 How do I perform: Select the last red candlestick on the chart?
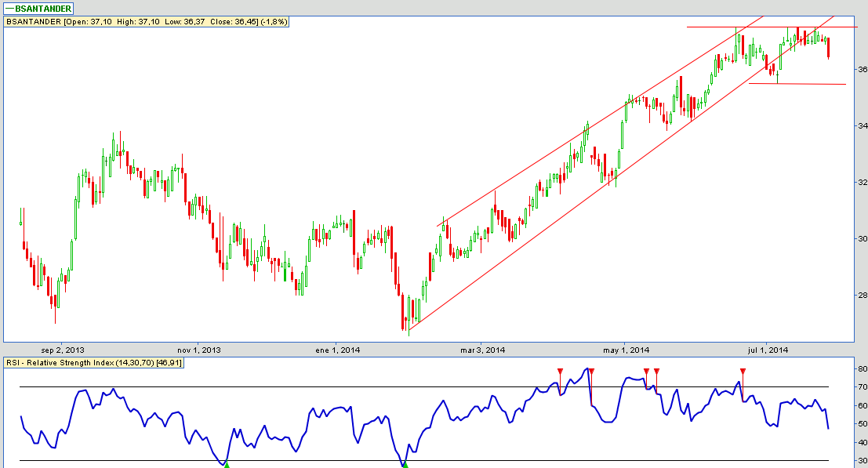(829, 48)
